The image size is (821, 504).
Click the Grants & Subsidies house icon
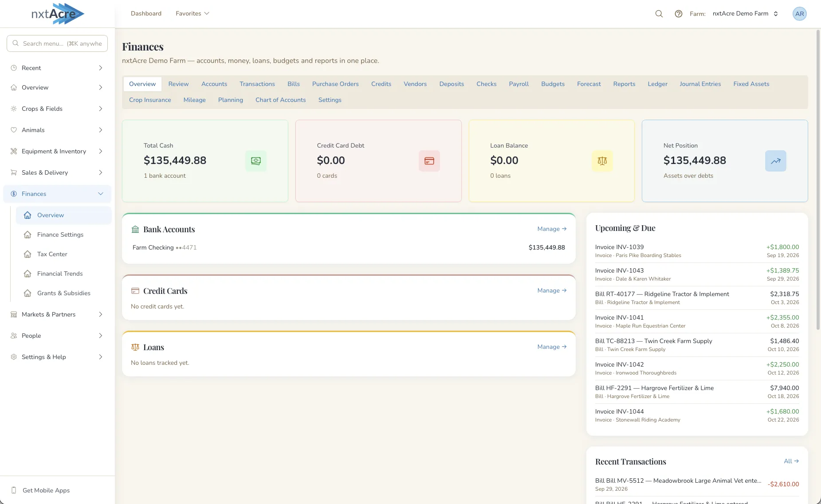(x=27, y=293)
